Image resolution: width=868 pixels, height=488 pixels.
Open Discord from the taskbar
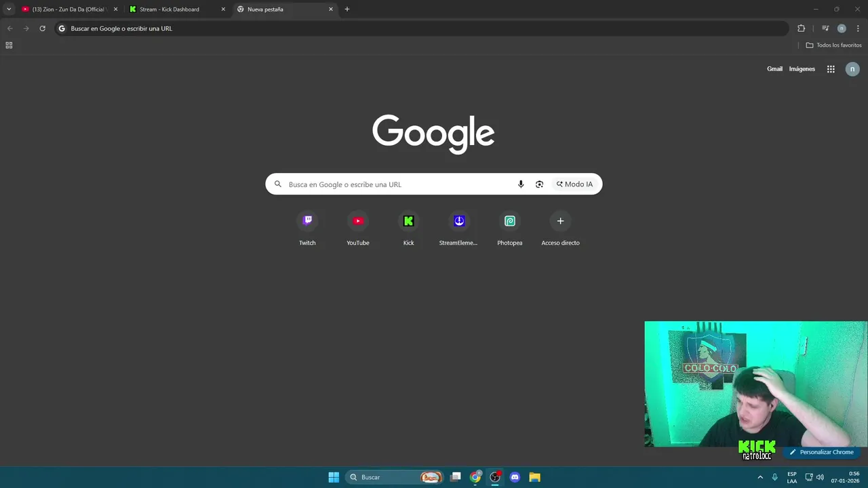coord(515,477)
